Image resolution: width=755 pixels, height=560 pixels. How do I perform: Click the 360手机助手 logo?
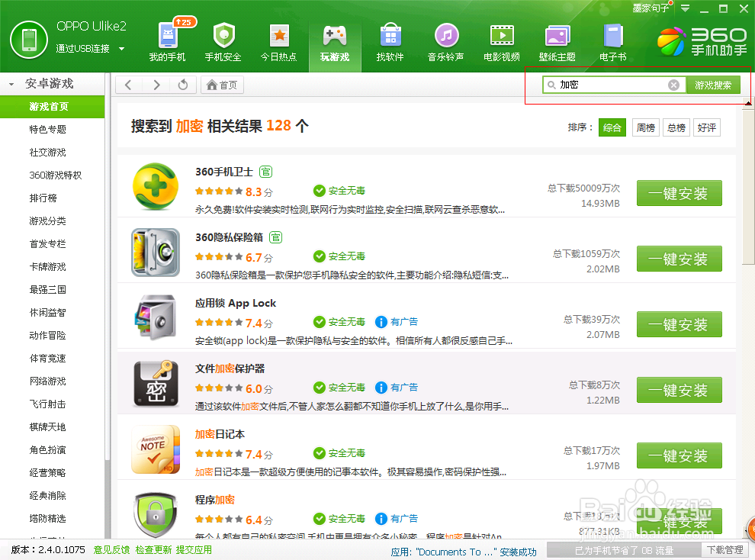[702, 41]
